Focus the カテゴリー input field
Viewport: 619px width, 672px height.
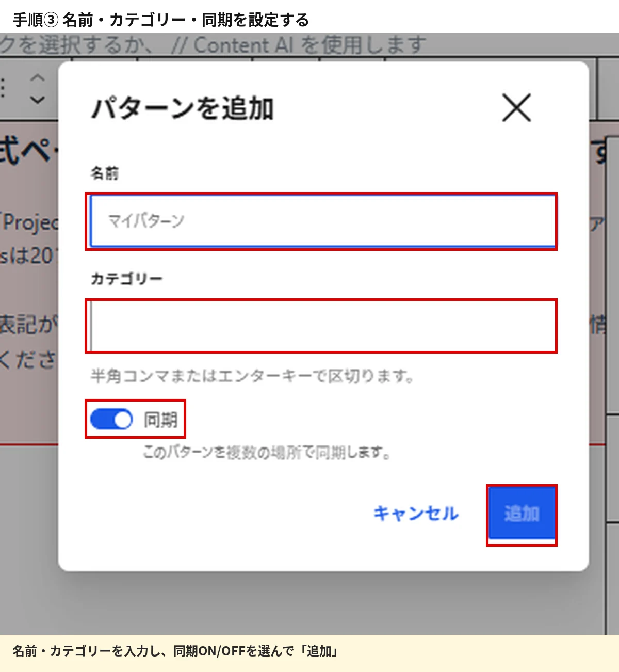coord(322,326)
